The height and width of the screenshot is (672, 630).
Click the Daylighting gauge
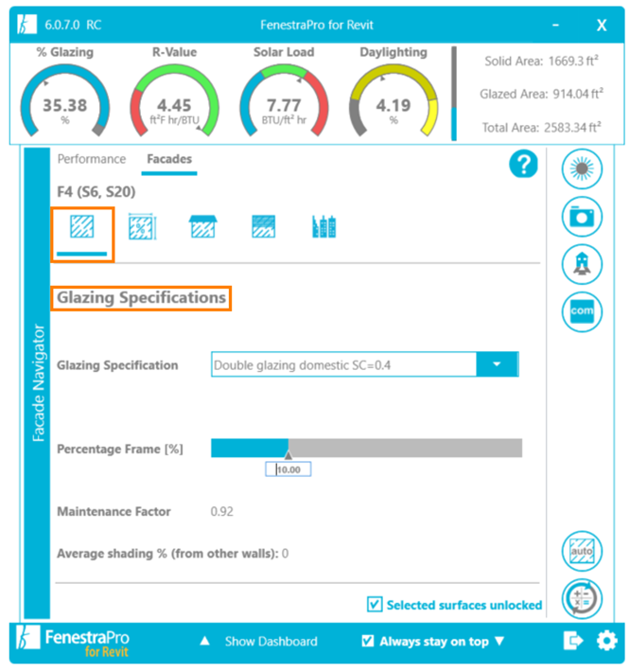(394, 100)
